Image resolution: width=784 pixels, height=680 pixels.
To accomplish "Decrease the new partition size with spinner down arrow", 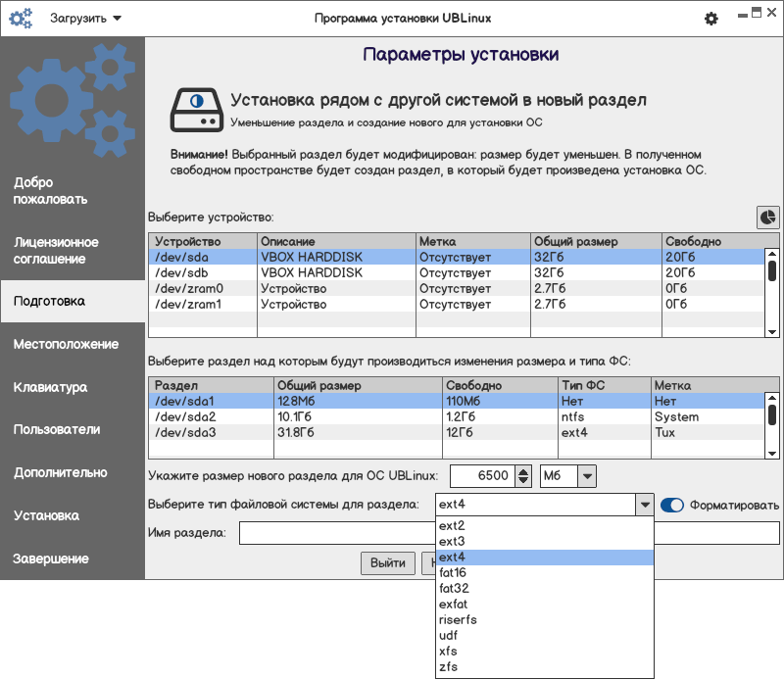I will click(x=523, y=481).
